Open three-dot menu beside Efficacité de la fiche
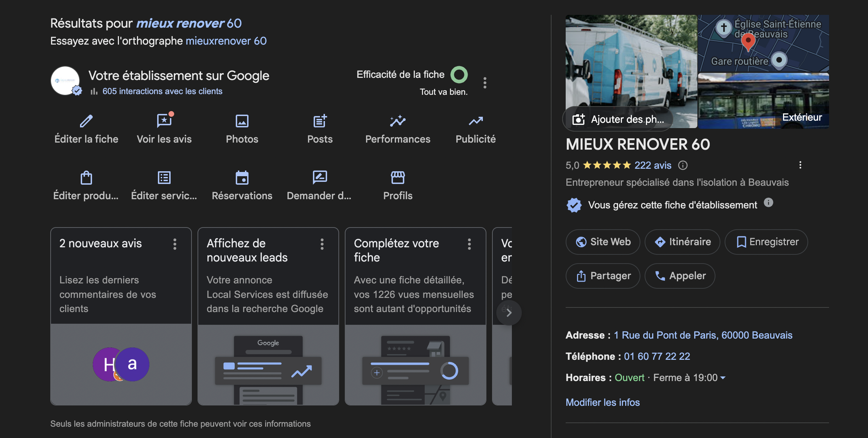 pyautogui.click(x=485, y=83)
